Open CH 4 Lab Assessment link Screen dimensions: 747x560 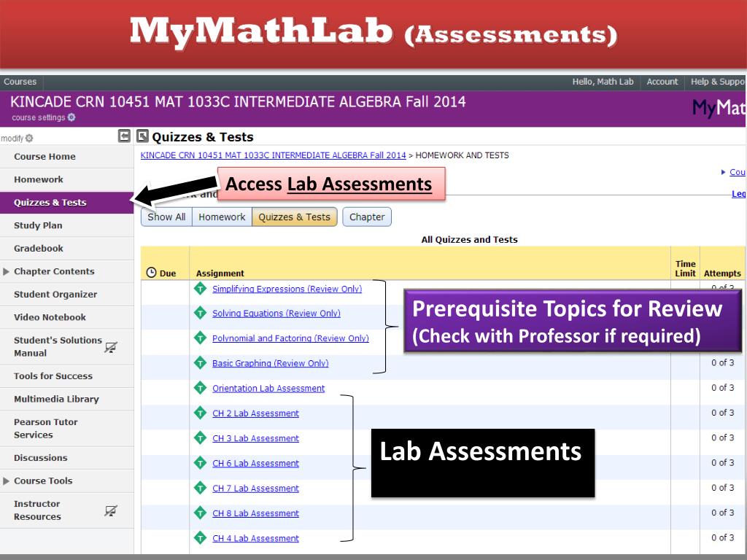(255, 538)
